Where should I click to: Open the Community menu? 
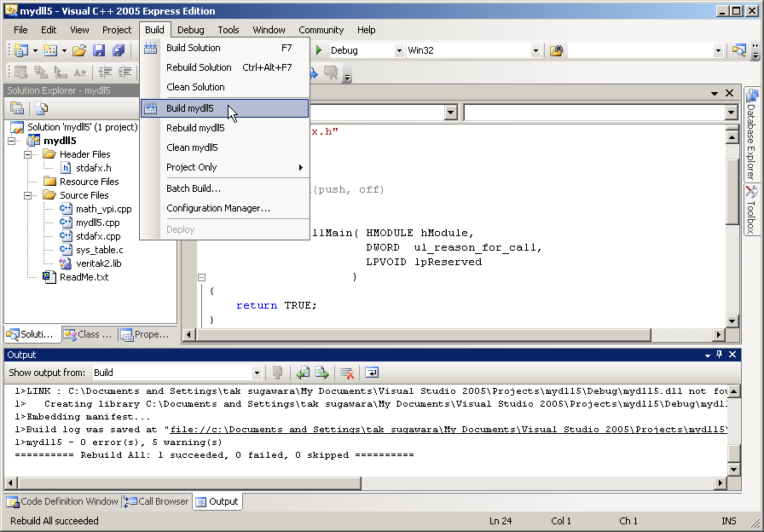click(321, 30)
